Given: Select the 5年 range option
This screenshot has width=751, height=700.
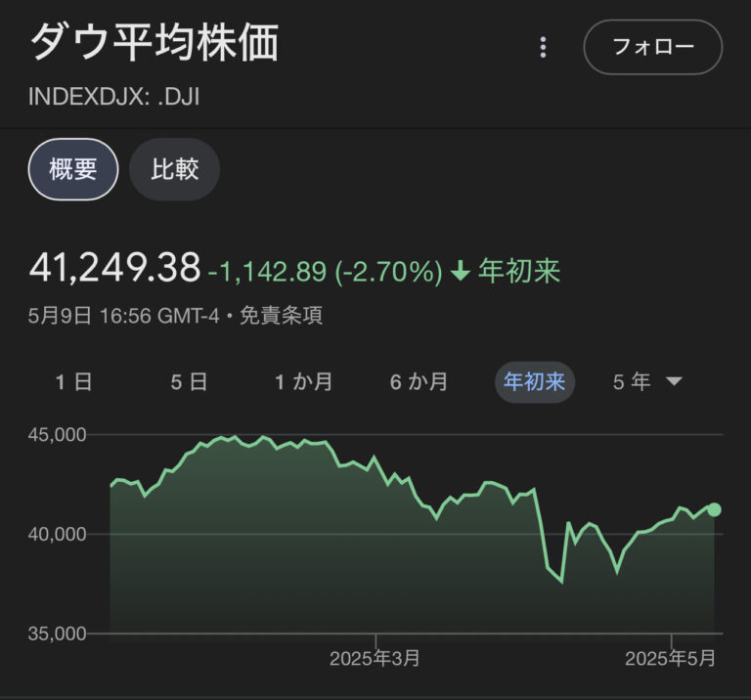Looking at the screenshot, I should click(632, 382).
